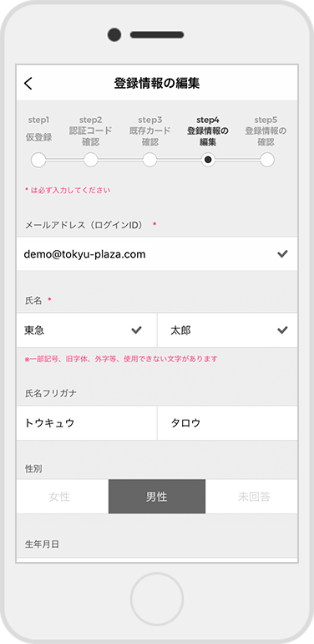Image resolution: width=314 pixels, height=644 pixels.
Task: Choose 男性 as gender
Action: tap(157, 497)
